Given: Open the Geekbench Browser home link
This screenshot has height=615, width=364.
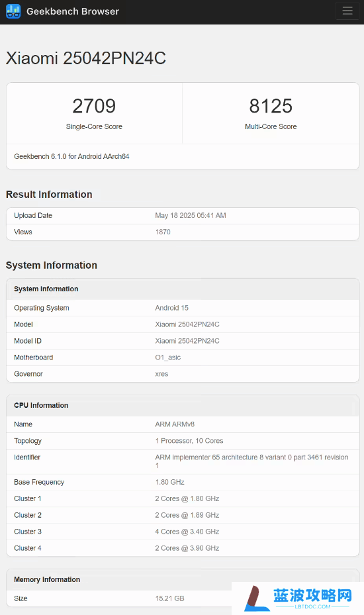Looking at the screenshot, I should [73, 11].
